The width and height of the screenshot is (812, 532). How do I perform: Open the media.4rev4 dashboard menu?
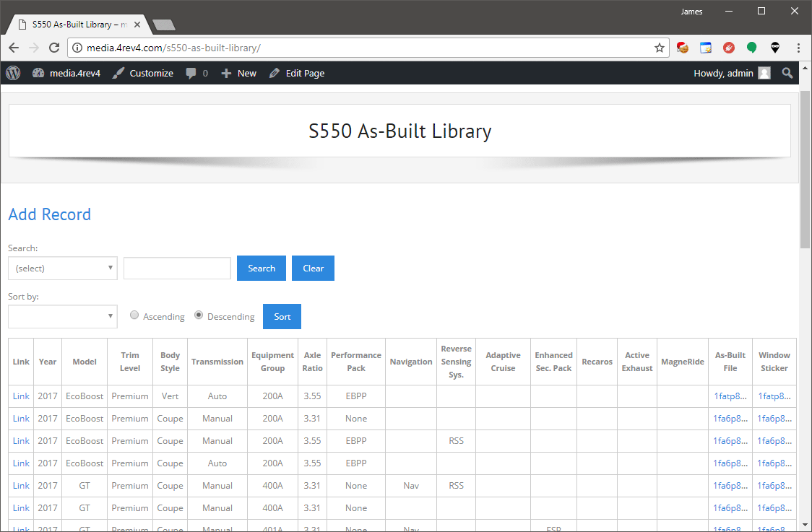tap(66, 73)
